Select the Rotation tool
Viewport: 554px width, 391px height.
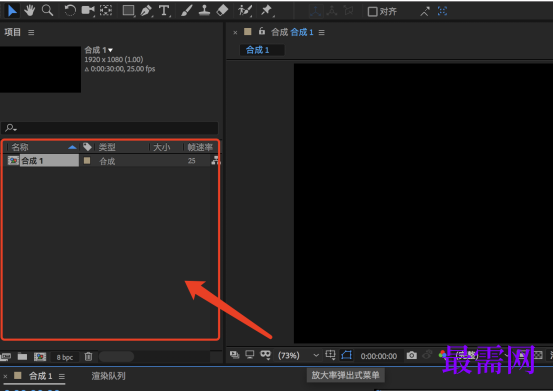70,11
